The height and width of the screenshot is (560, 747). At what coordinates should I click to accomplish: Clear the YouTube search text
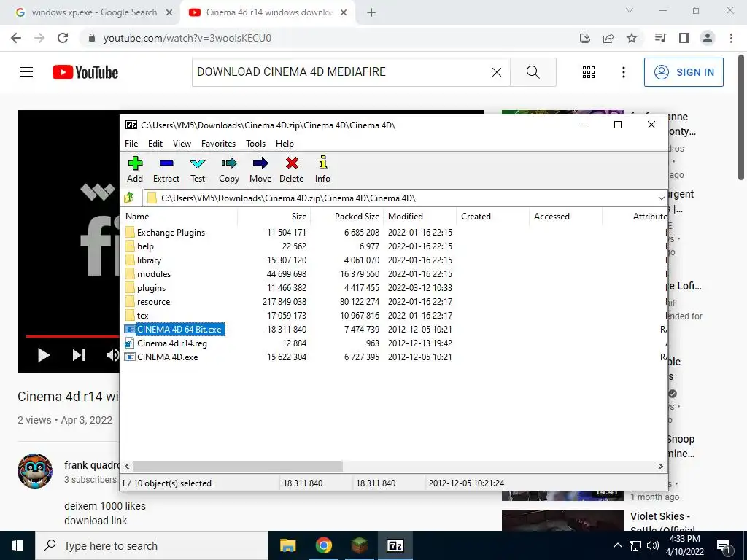pos(496,72)
